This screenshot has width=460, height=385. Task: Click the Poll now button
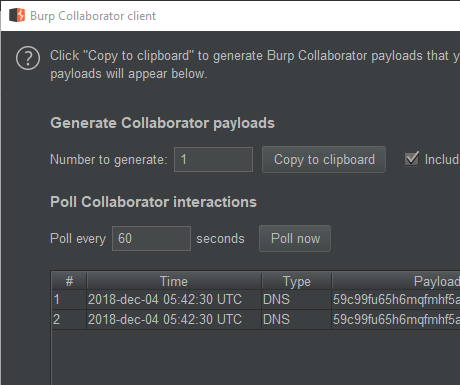point(295,238)
